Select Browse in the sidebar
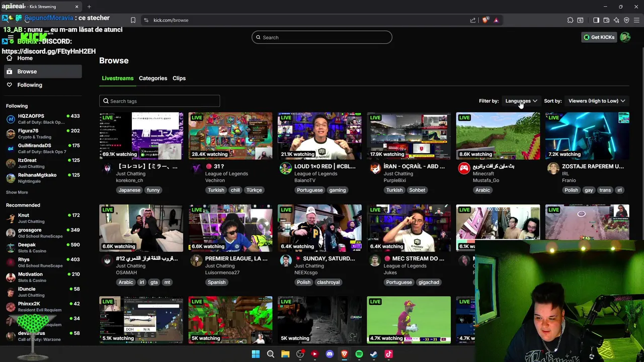This screenshot has width=644, height=362. [43, 71]
